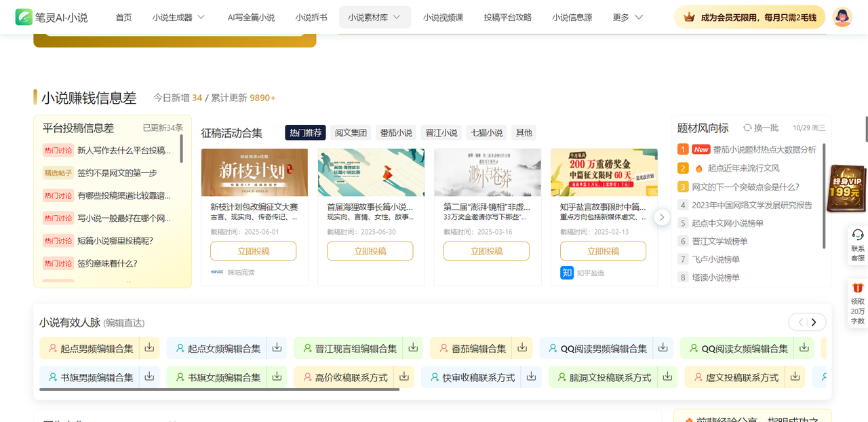
Task: Download QQ阅读男频编辑合集 via download icon
Action: click(663, 348)
